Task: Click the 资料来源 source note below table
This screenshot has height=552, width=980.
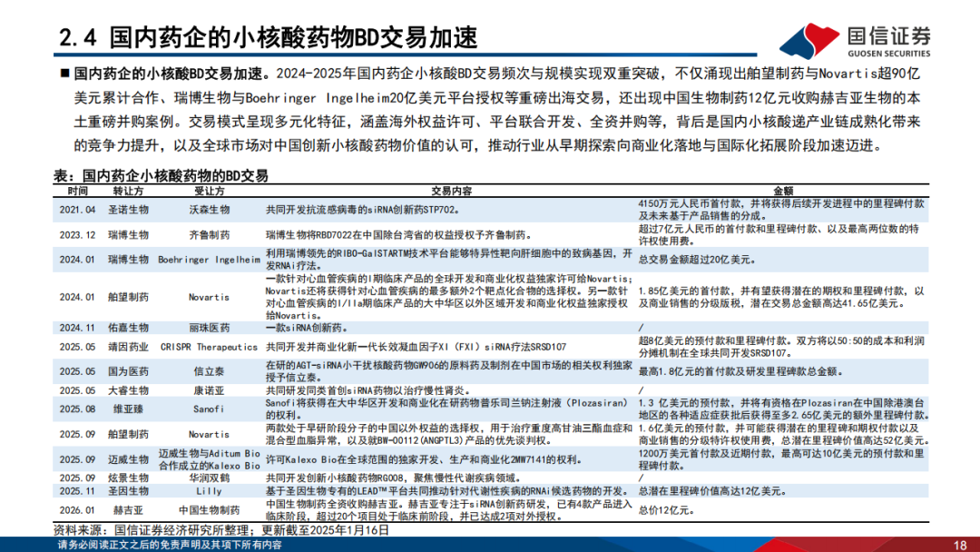Action: pos(221,530)
